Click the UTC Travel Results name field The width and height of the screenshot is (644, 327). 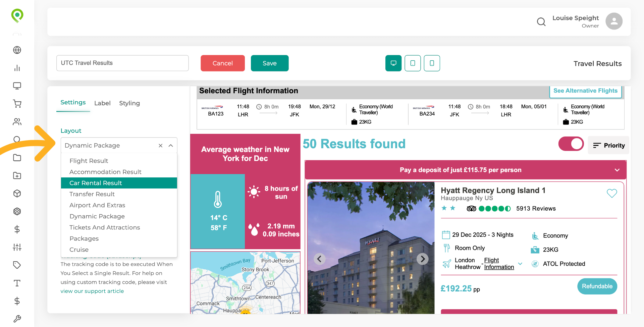coord(122,63)
